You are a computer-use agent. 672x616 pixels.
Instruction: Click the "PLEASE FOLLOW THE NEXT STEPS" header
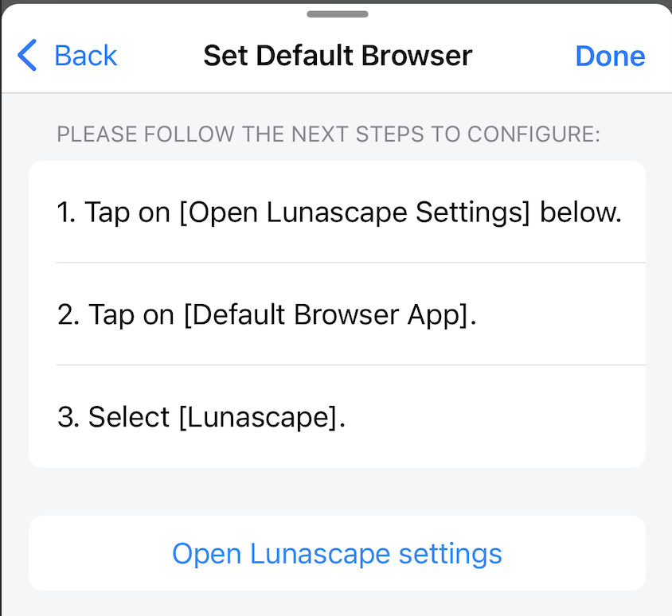pos(328,134)
